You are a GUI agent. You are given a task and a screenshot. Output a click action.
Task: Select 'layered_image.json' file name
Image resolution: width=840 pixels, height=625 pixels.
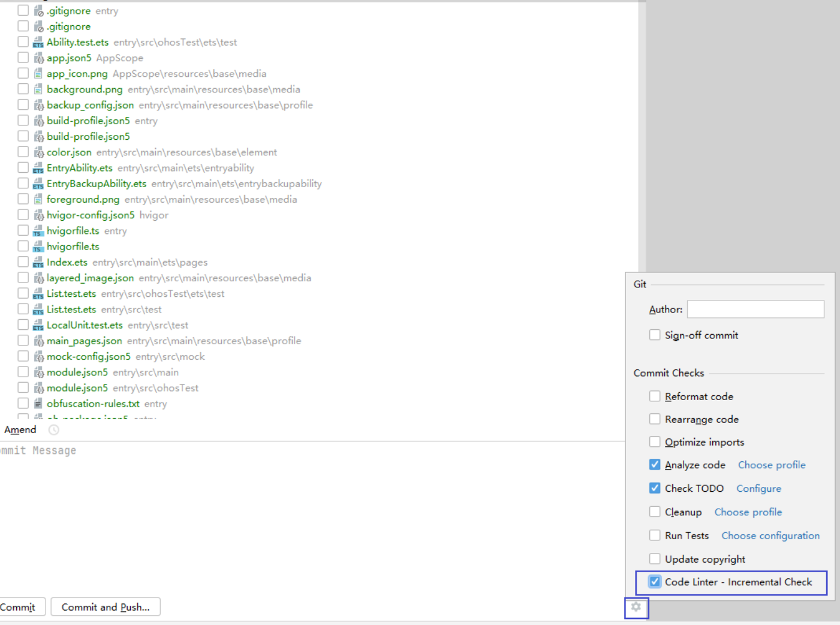pos(91,278)
